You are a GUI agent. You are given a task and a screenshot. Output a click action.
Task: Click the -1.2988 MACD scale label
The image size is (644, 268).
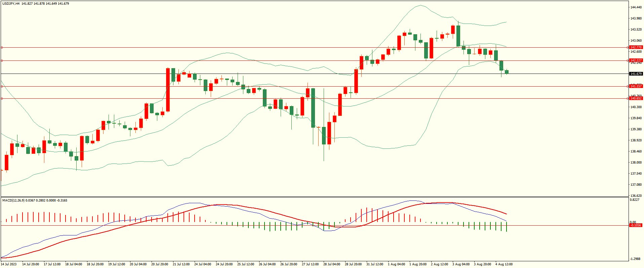(x=635, y=259)
